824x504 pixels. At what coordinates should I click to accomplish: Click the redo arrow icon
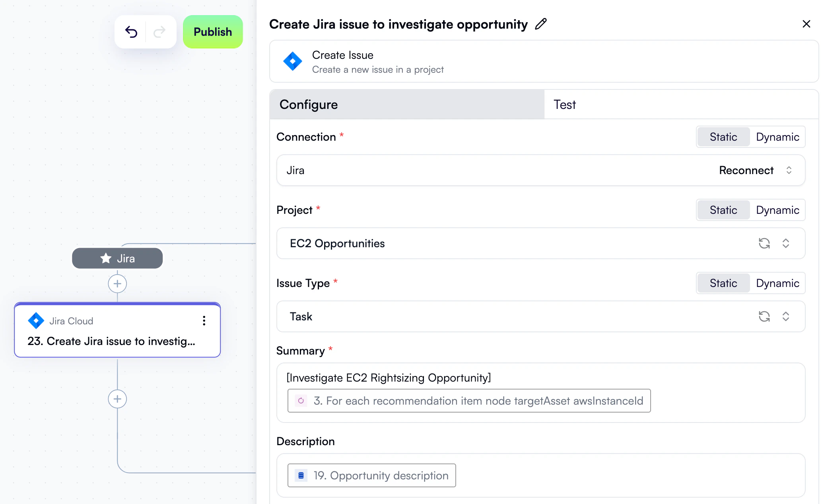pyautogui.click(x=159, y=31)
